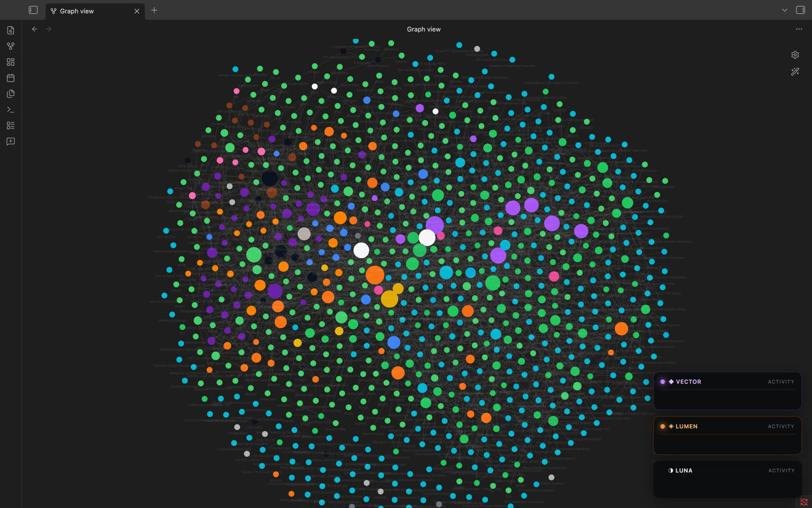This screenshot has width=812, height=508.
Task: Click the insert template copy icon
Action: (11, 94)
